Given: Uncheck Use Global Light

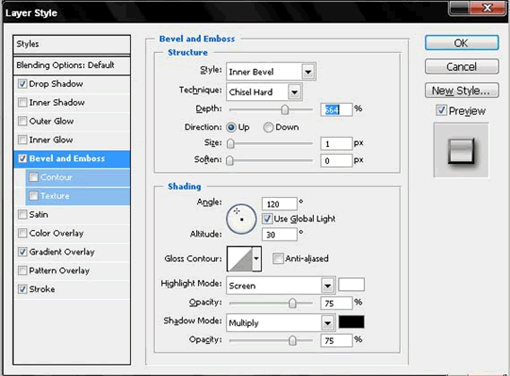Looking at the screenshot, I should (x=267, y=219).
